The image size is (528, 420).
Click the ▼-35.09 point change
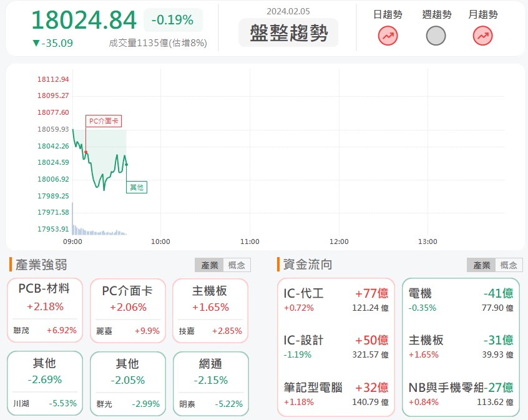52,43
